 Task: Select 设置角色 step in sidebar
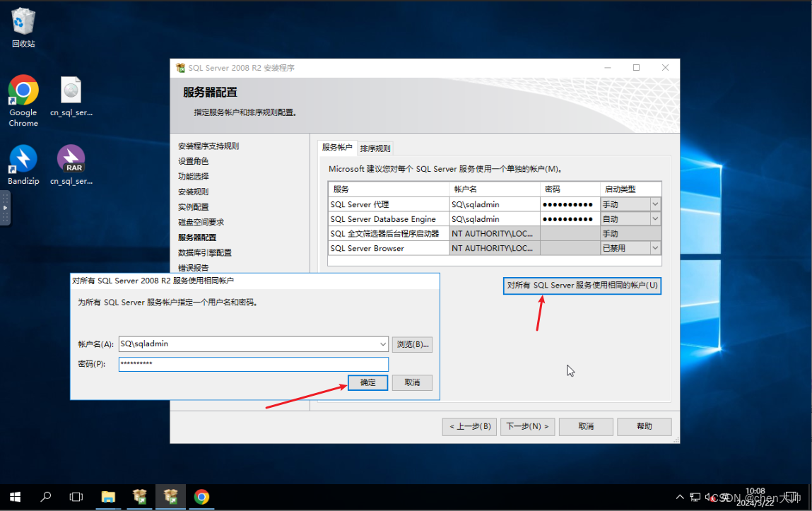pyautogui.click(x=193, y=161)
